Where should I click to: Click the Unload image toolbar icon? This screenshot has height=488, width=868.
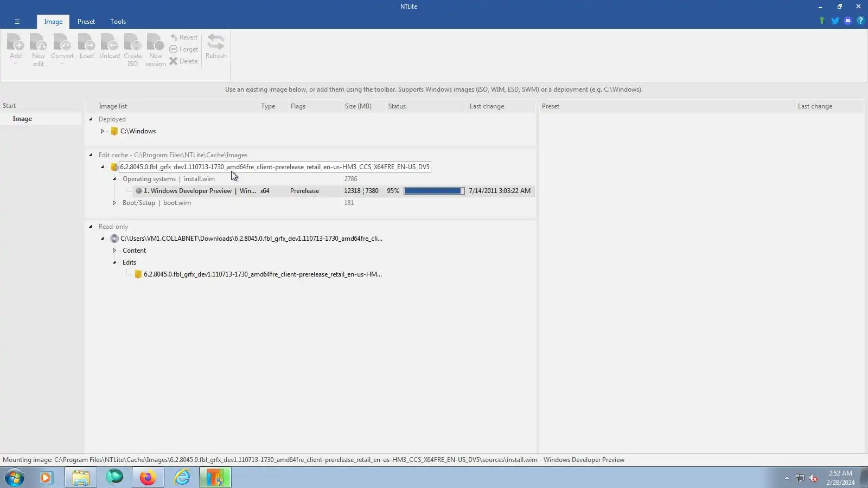click(x=109, y=47)
